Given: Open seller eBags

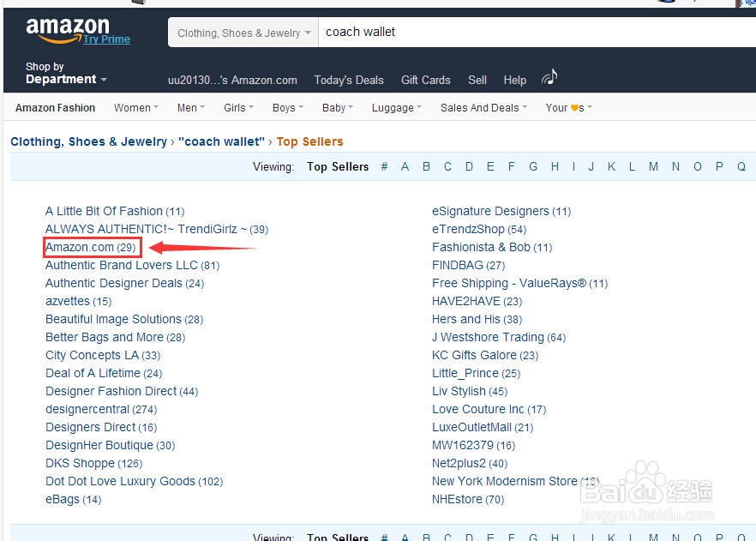Looking at the screenshot, I should pos(74,499).
